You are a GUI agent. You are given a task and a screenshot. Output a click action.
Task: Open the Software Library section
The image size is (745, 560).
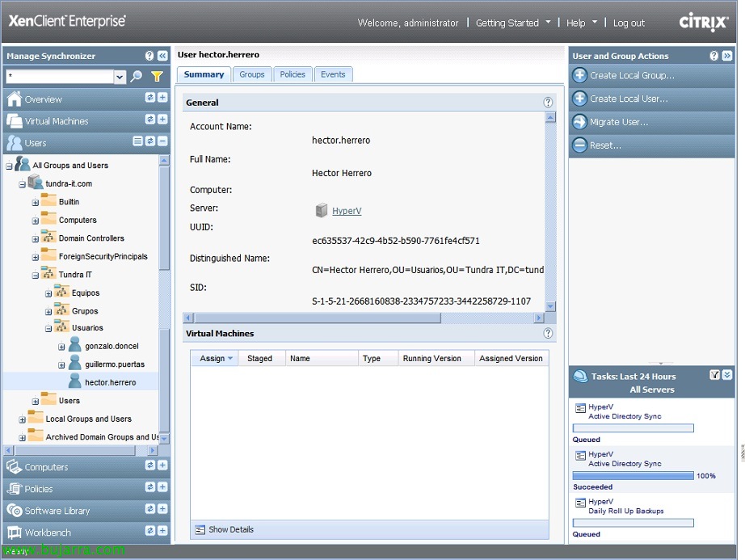57,511
